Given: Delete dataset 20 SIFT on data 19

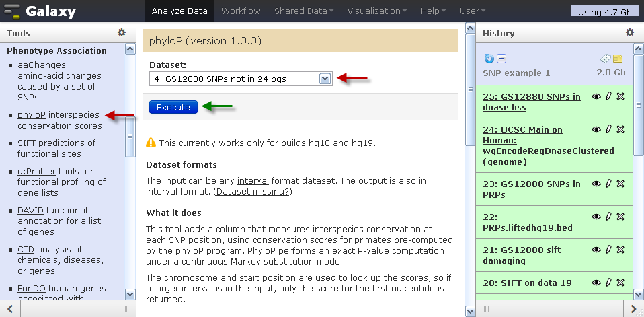Looking at the screenshot, I should click(x=620, y=283).
